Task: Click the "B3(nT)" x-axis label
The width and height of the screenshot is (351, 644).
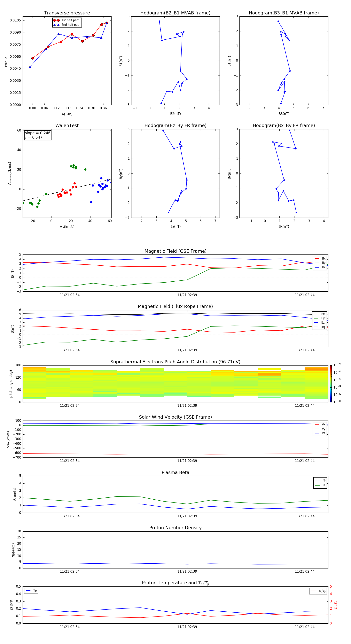Action: coord(284,114)
